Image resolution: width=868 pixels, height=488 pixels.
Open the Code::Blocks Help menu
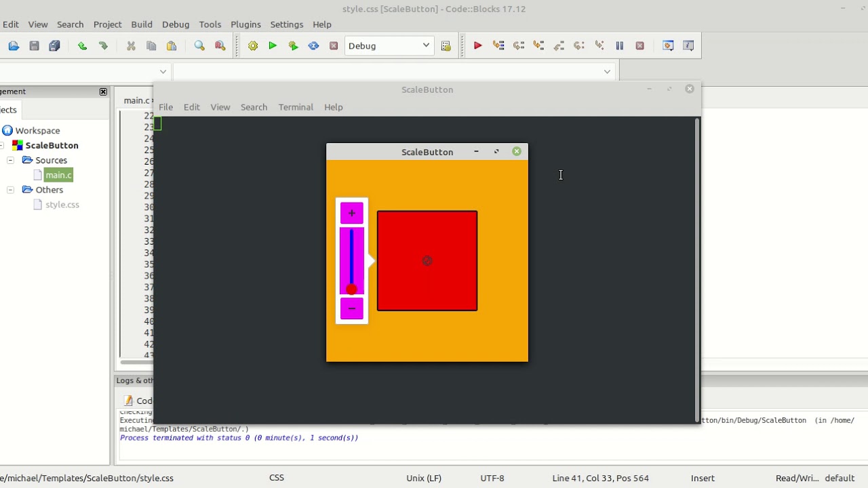click(322, 24)
